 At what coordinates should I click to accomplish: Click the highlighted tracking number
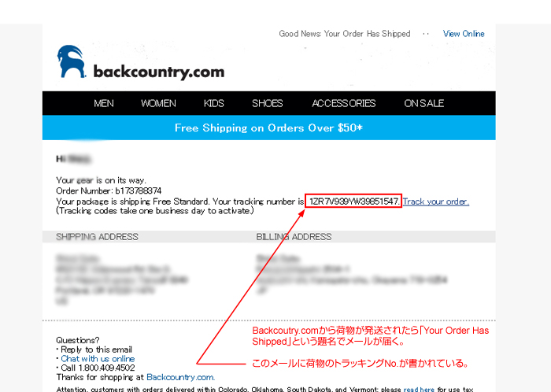353,202
